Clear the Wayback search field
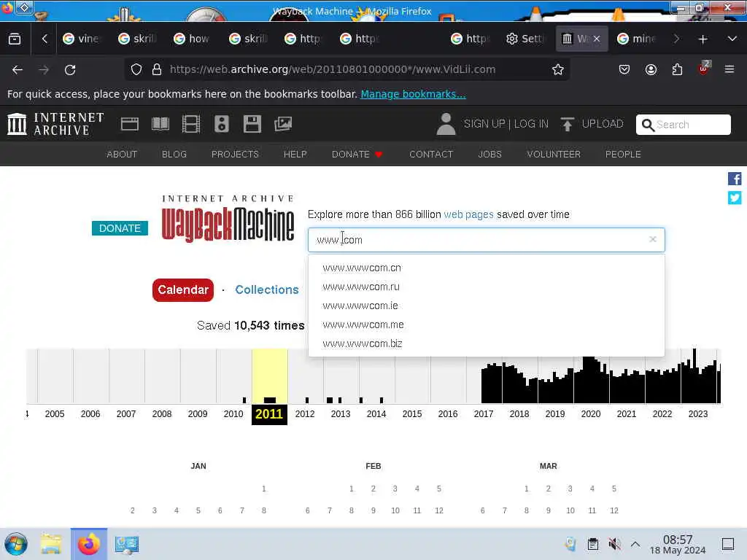 coord(653,239)
